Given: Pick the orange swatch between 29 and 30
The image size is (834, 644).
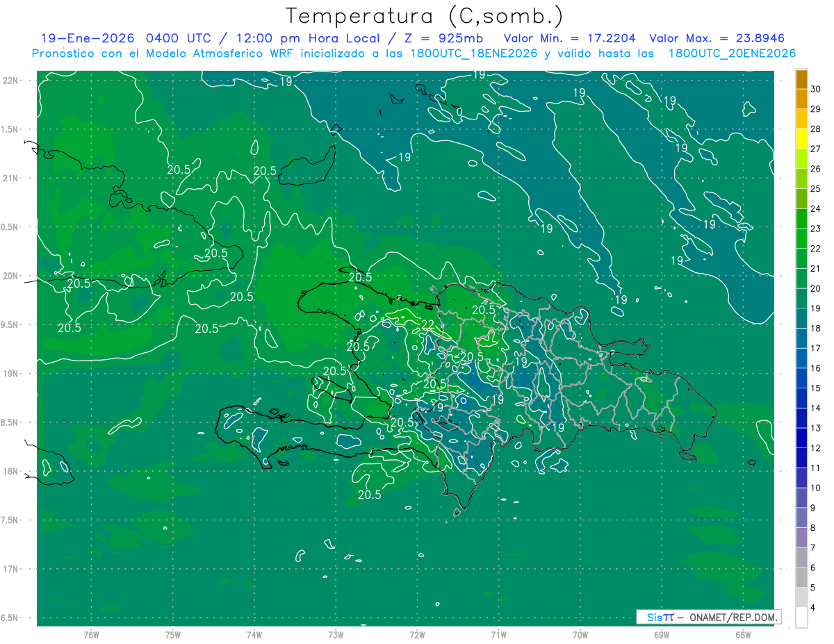Looking at the screenshot, I should click(x=801, y=99).
